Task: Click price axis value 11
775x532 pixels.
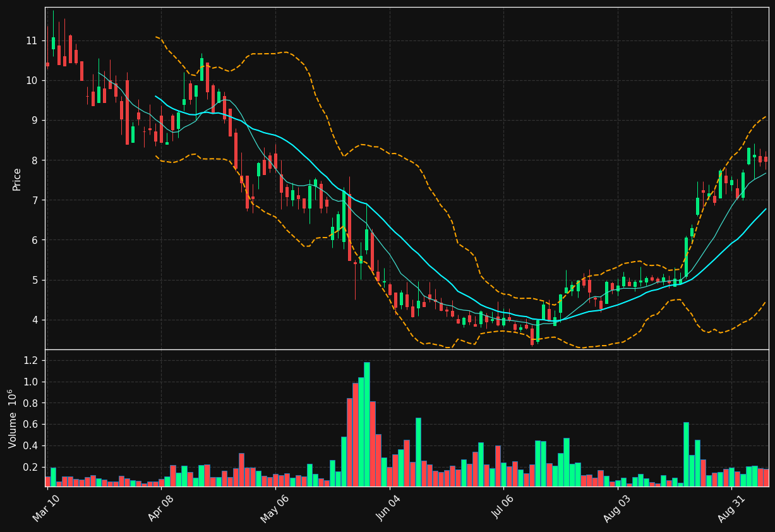Action: click(x=32, y=40)
